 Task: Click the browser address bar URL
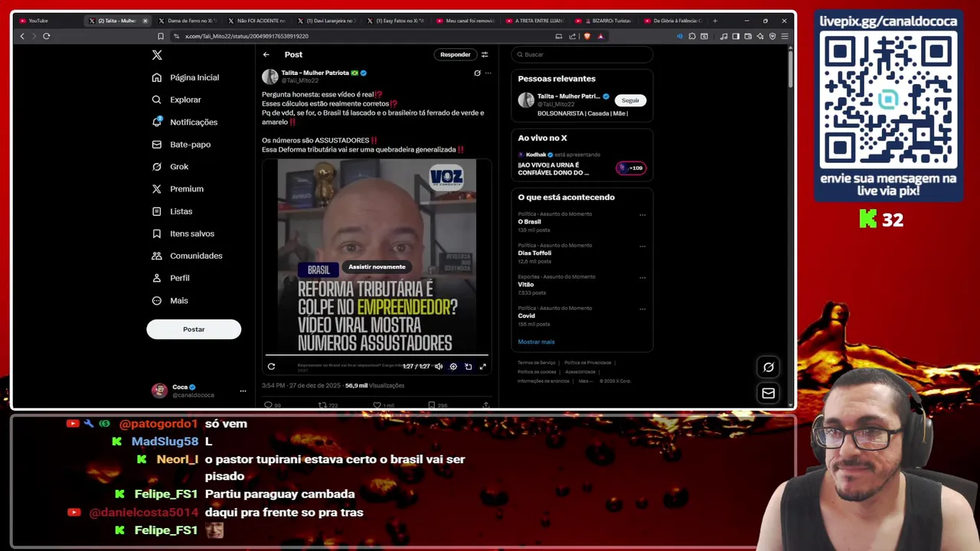tap(247, 36)
